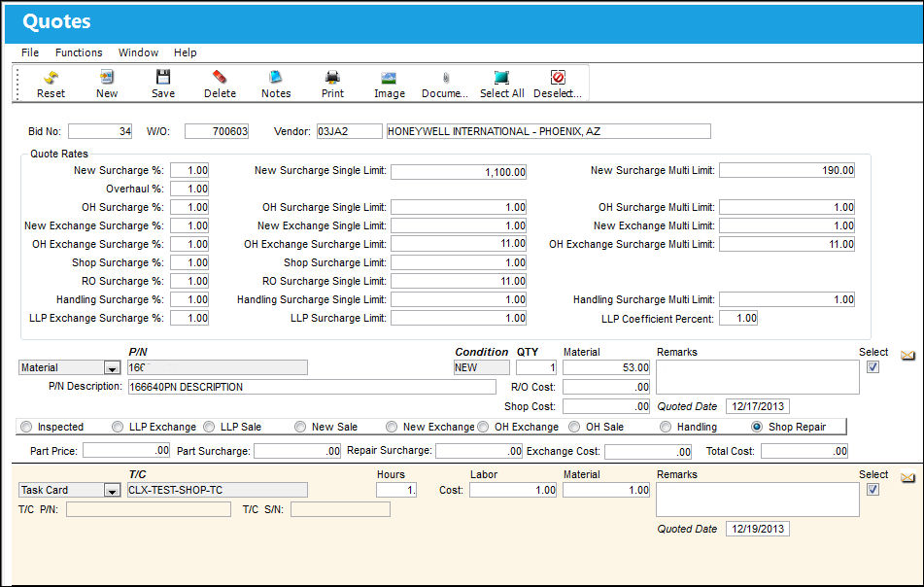Image resolution: width=924 pixels, height=587 pixels.
Task: Open the Window menu
Action: click(139, 52)
